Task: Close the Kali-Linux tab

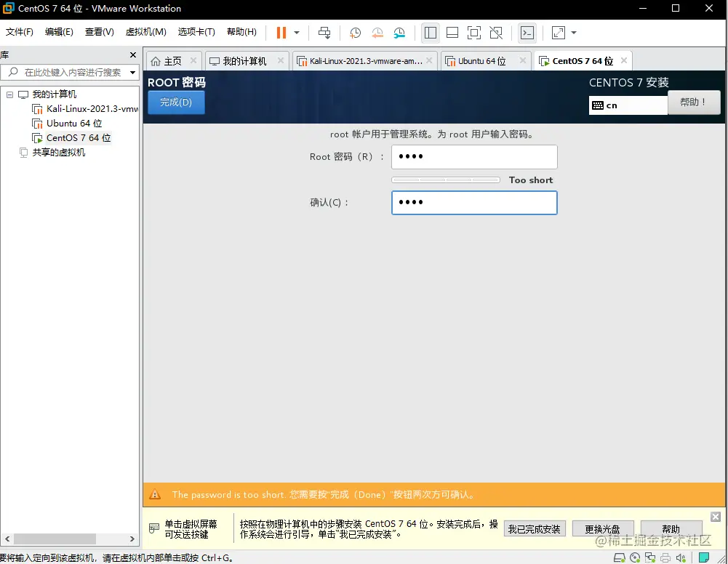Action: pos(430,60)
